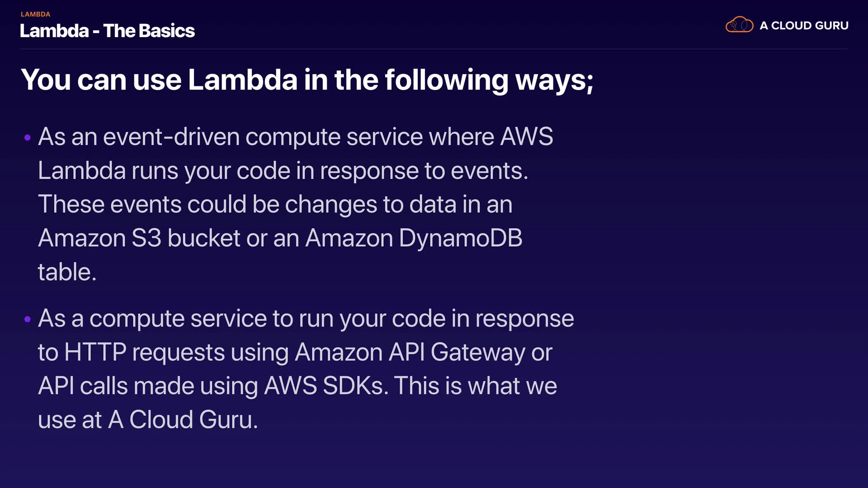This screenshot has height=488, width=868.
Task: Select the "Lambda - The Basics" slide title
Action: pyautogui.click(x=107, y=31)
